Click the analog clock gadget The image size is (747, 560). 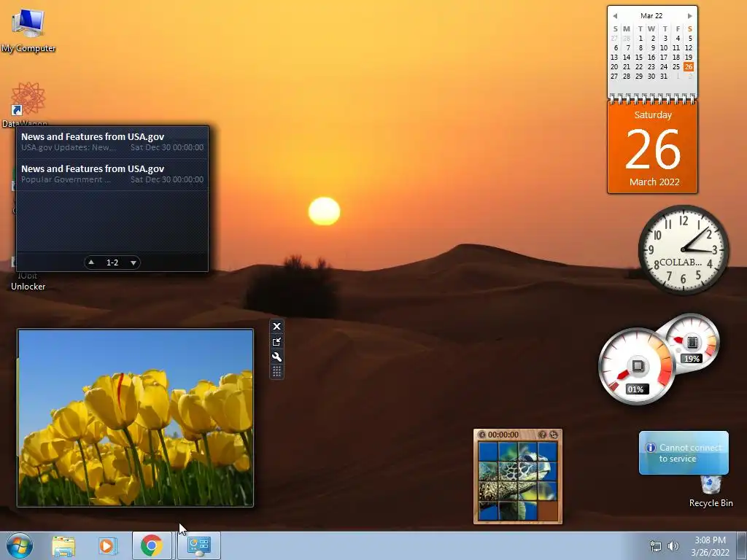683,249
